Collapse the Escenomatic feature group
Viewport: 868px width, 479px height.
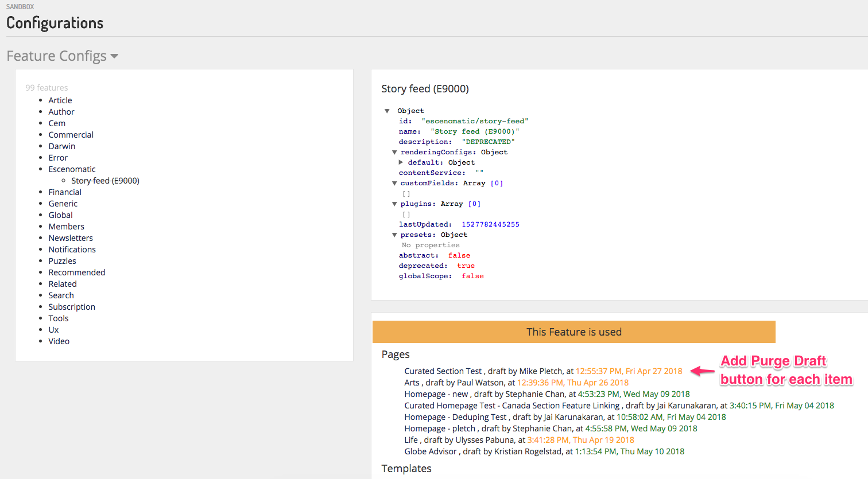72,169
